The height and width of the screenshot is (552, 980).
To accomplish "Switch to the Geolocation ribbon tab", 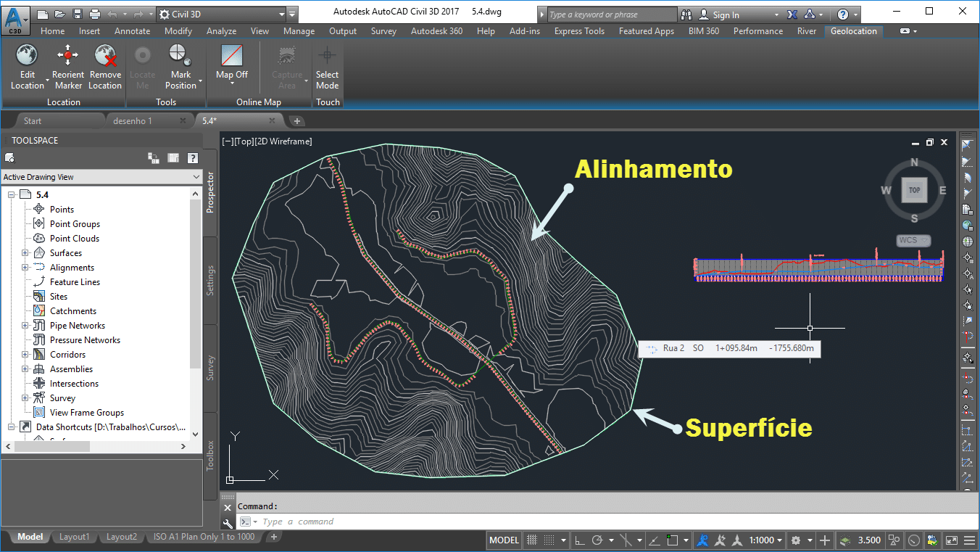I will tap(854, 31).
